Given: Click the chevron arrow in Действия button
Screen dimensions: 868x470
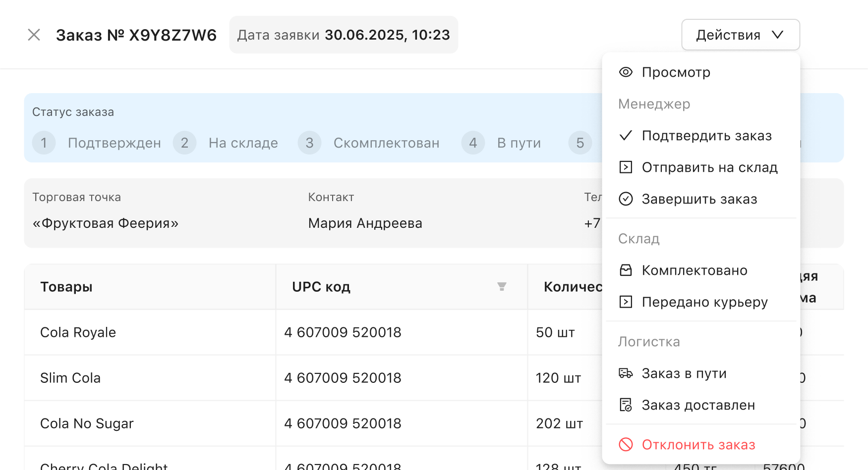Looking at the screenshot, I should (x=777, y=35).
